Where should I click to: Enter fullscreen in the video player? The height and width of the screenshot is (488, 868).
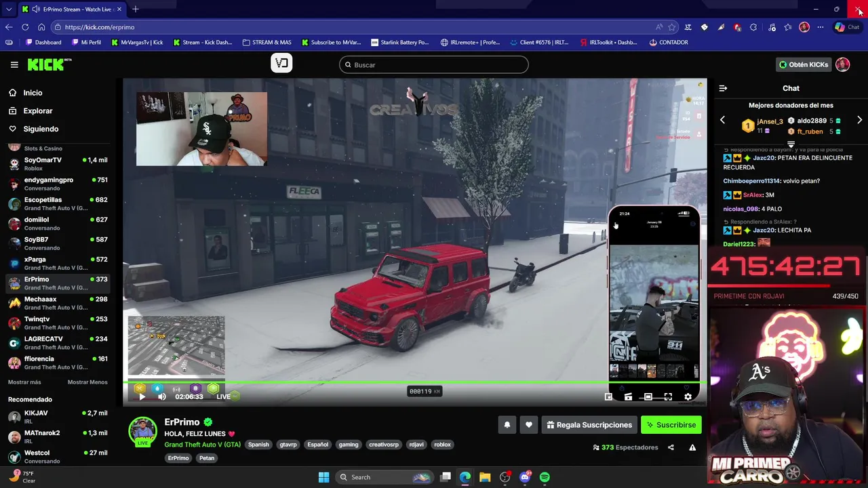pos(668,396)
